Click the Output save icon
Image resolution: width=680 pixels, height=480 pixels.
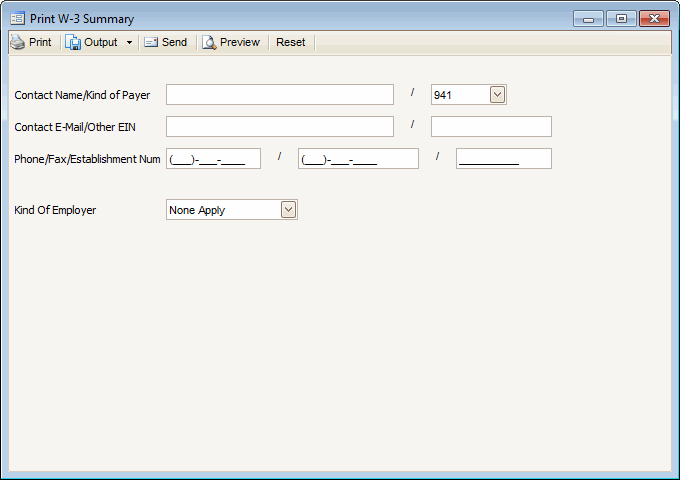[x=73, y=42]
